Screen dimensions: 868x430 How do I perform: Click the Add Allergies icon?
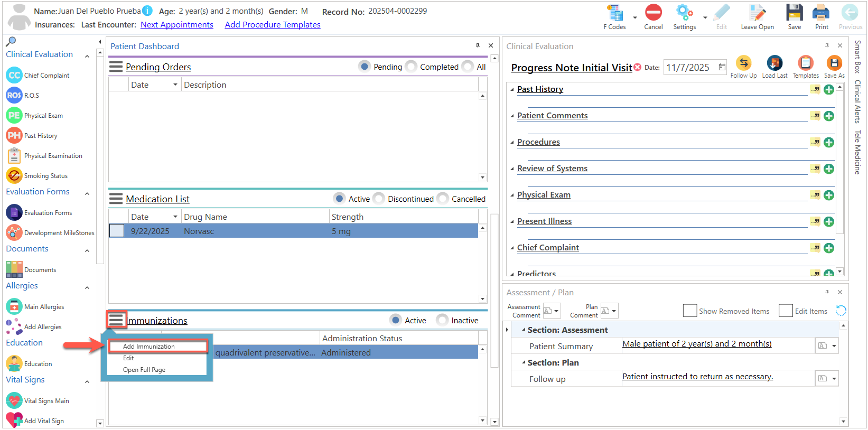[x=14, y=326]
